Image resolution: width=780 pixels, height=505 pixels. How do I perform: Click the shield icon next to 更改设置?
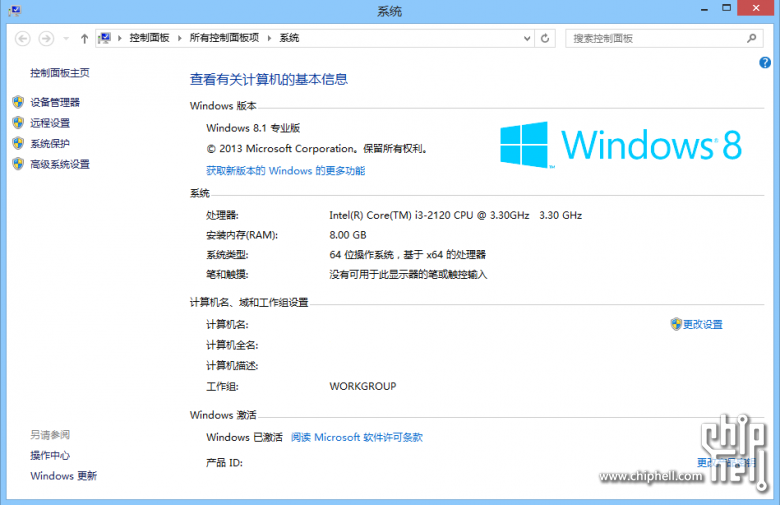[676, 324]
